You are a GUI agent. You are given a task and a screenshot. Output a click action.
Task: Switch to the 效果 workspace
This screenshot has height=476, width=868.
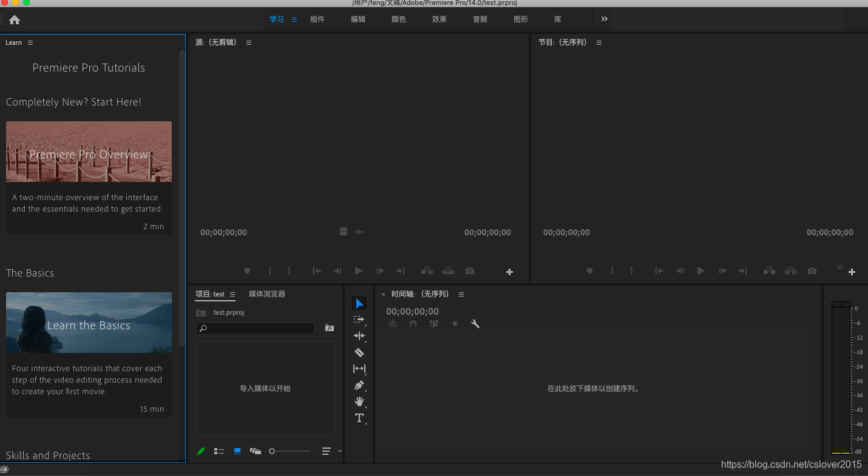point(439,19)
